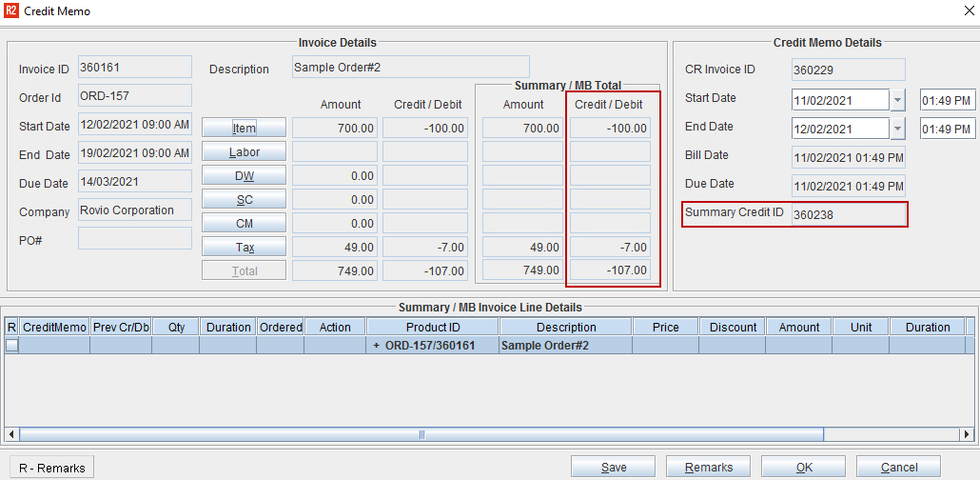The image size is (980, 480).
Task: Click the Item button
Action: [x=244, y=129]
